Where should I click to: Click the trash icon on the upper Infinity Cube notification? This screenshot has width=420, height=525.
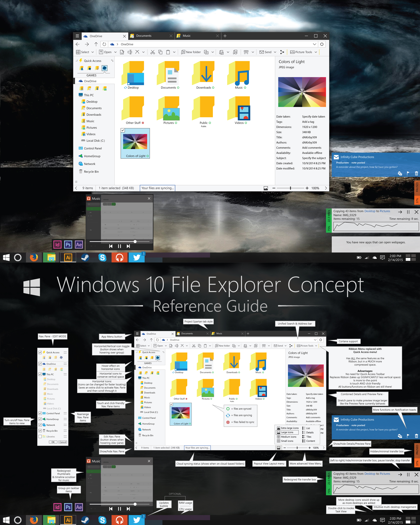coord(416,173)
